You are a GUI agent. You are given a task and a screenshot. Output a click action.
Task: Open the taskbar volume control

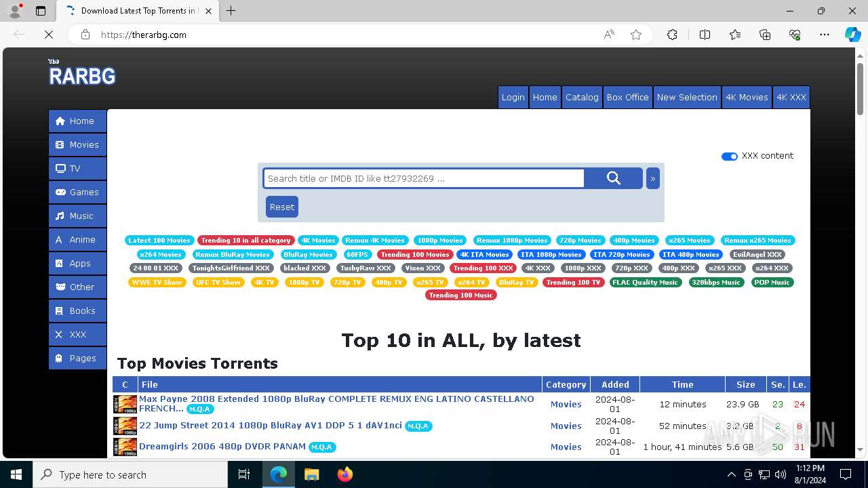click(781, 474)
